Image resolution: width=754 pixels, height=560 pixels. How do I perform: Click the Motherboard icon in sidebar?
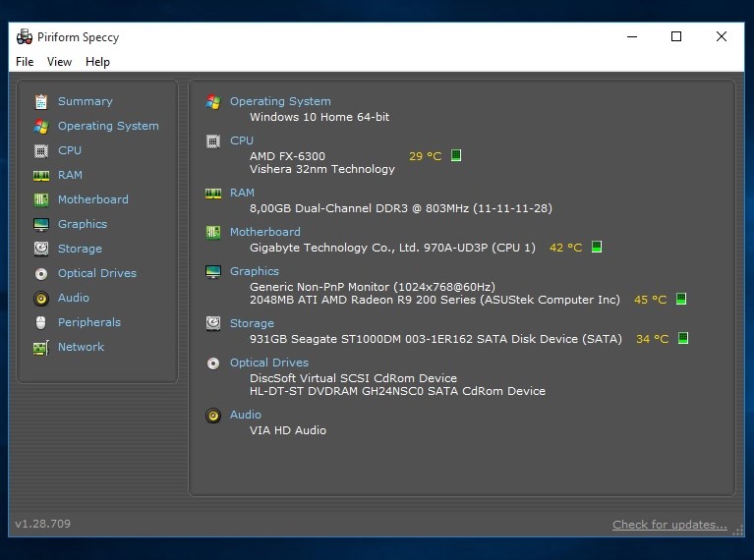click(x=41, y=200)
